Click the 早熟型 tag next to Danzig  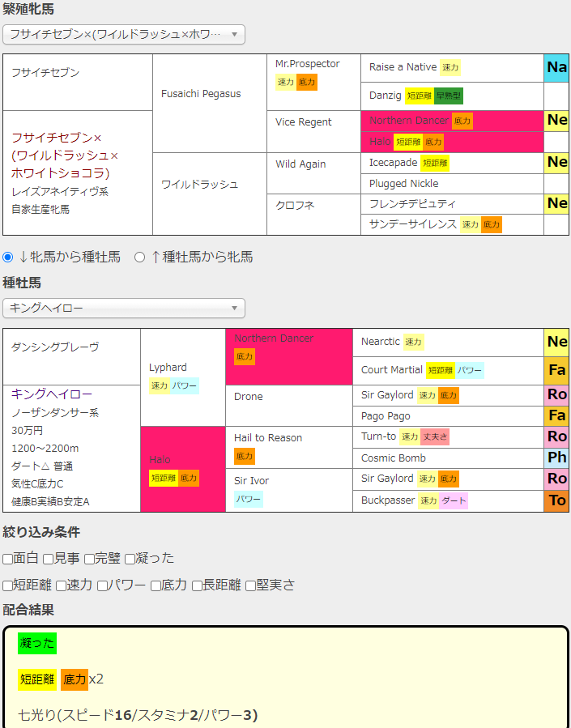point(448,96)
